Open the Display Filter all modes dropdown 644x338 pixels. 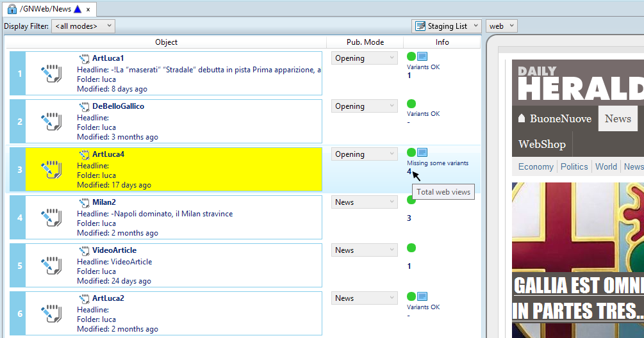tap(83, 26)
